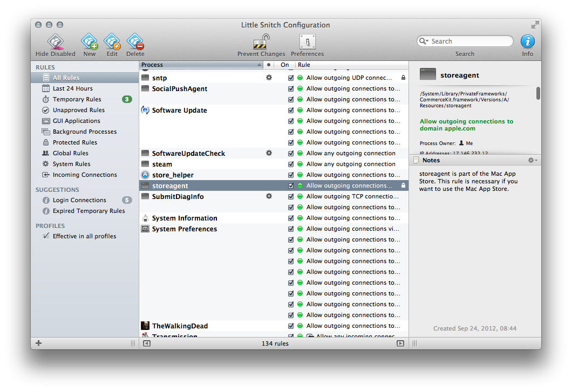
Task: Click the add profile plus button
Action: pyautogui.click(x=39, y=343)
